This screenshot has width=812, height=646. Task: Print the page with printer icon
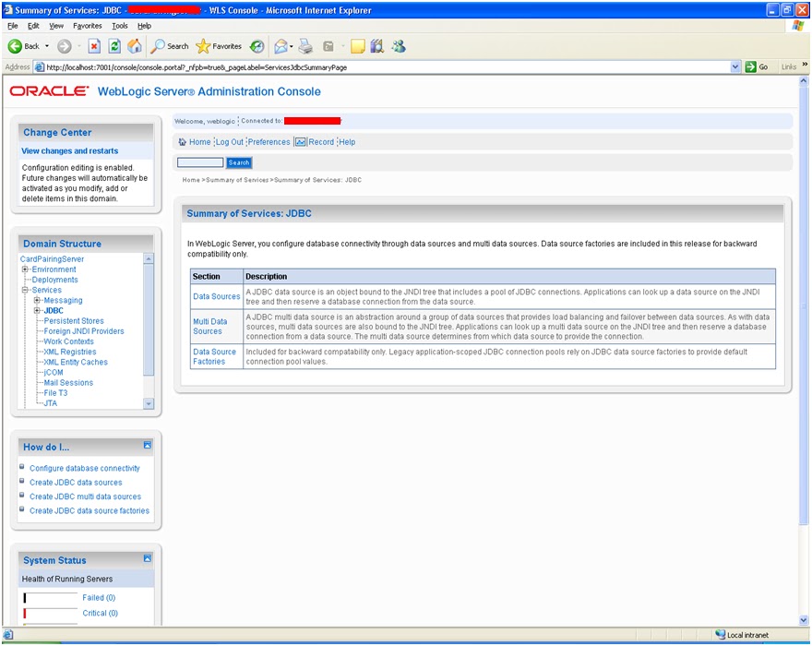[x=306, y=46]
